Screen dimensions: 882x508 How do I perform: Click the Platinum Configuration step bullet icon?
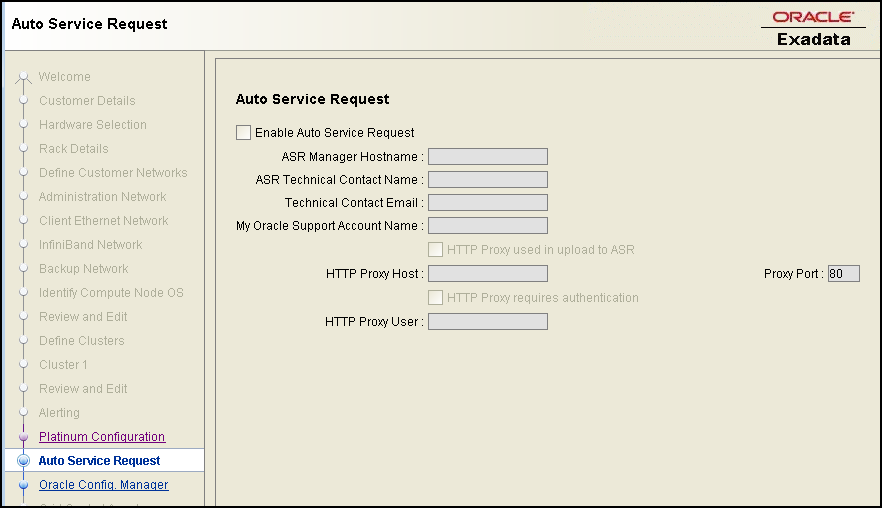[x=24, y=437]
